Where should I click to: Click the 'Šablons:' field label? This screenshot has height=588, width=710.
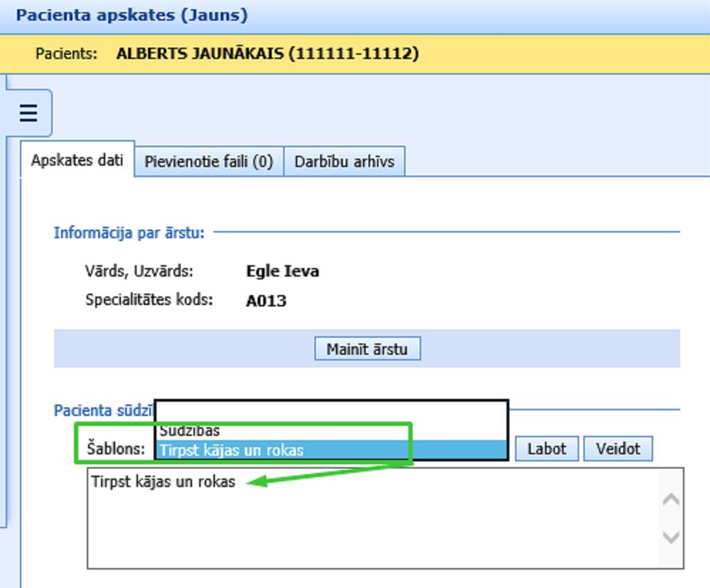point(116,449)
